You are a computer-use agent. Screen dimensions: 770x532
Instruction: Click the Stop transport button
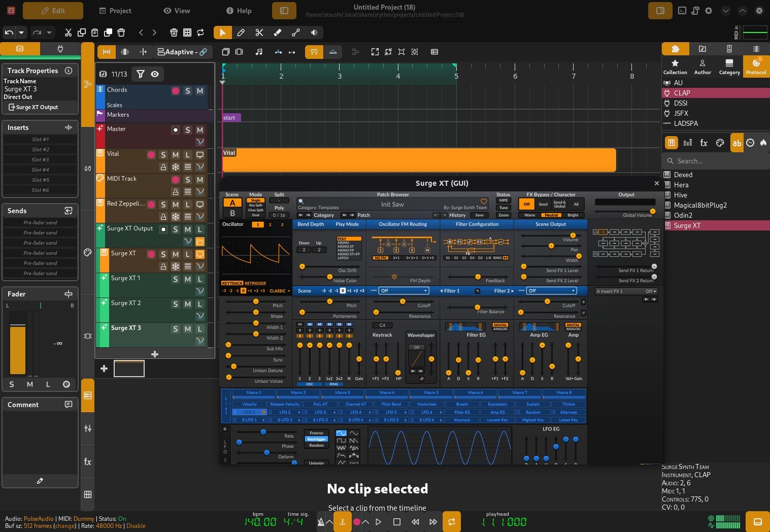click(x=397, y=521)
